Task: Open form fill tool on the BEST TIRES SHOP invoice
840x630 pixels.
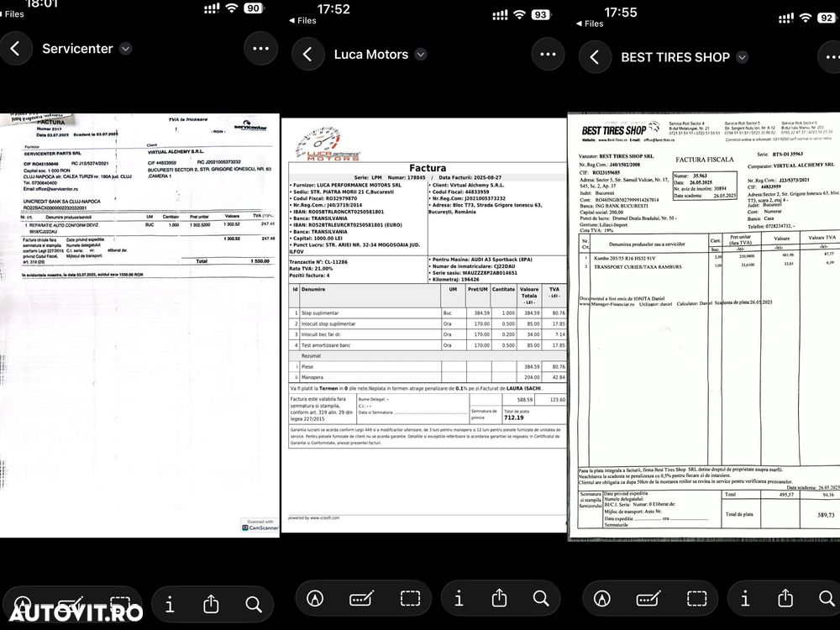Action: (648, 598)
